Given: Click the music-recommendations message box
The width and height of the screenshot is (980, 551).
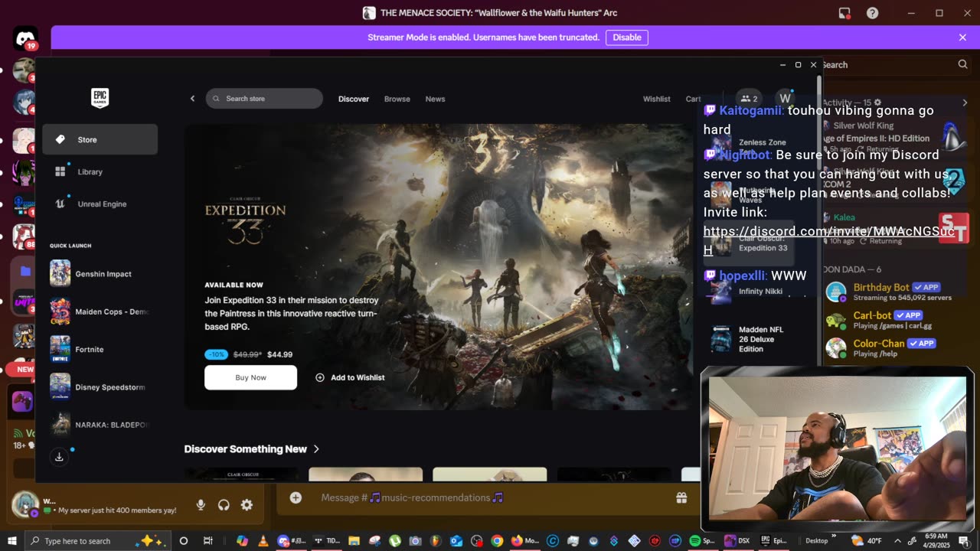Looking at the screenshot, I should [x=490, y=497].
